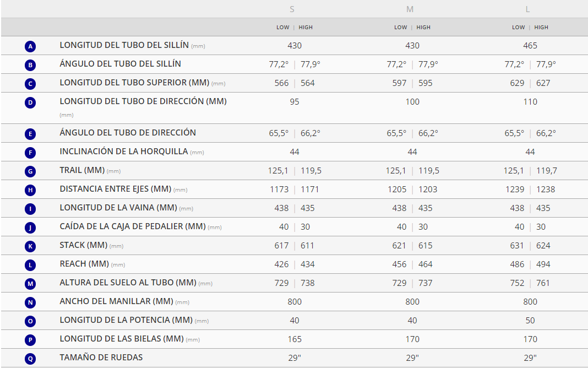
Task: Select the L size column header
Action: (x=527, y=9)
